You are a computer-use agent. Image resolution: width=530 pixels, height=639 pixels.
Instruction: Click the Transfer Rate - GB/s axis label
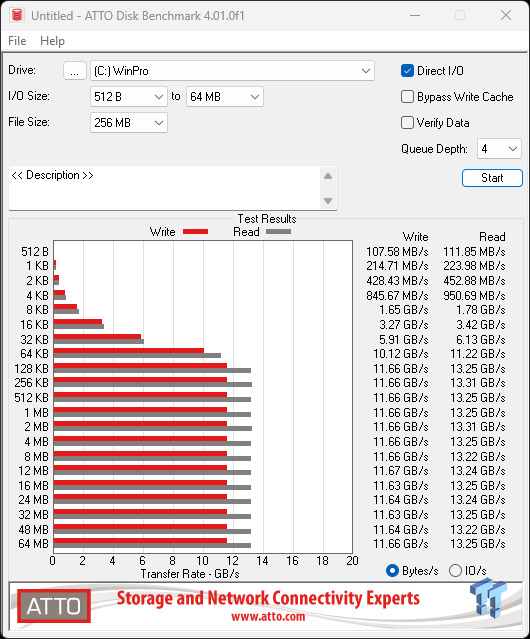tap(190, 574)
